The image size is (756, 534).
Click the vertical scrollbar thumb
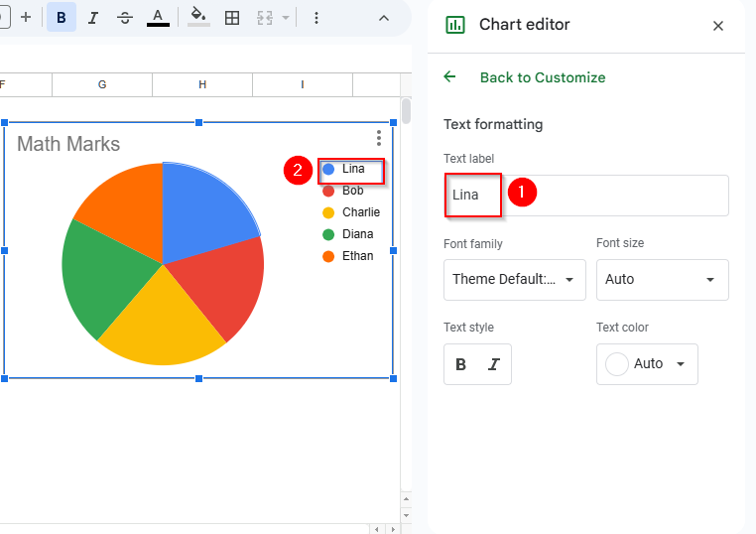406,110
